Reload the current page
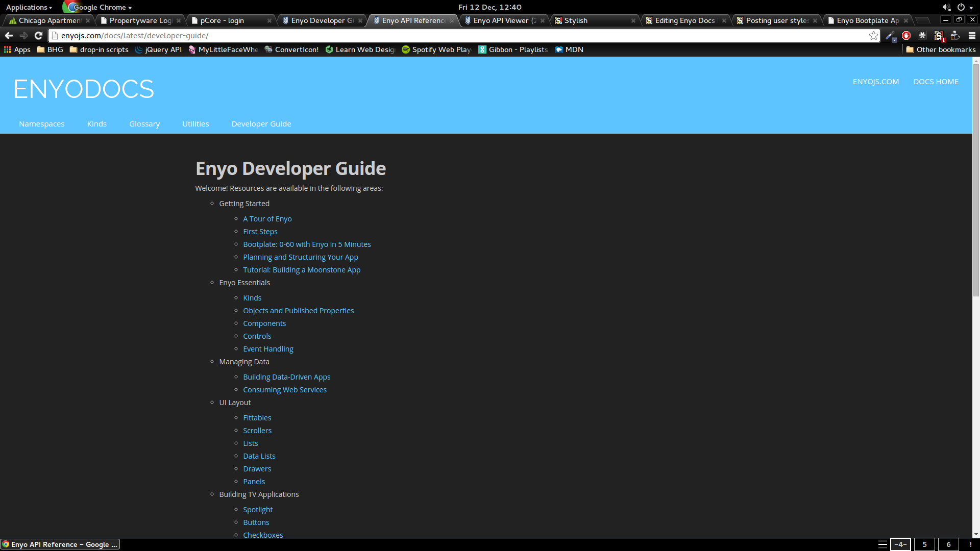This screenshot has width=980, height=551. click(x=38, y=36)
